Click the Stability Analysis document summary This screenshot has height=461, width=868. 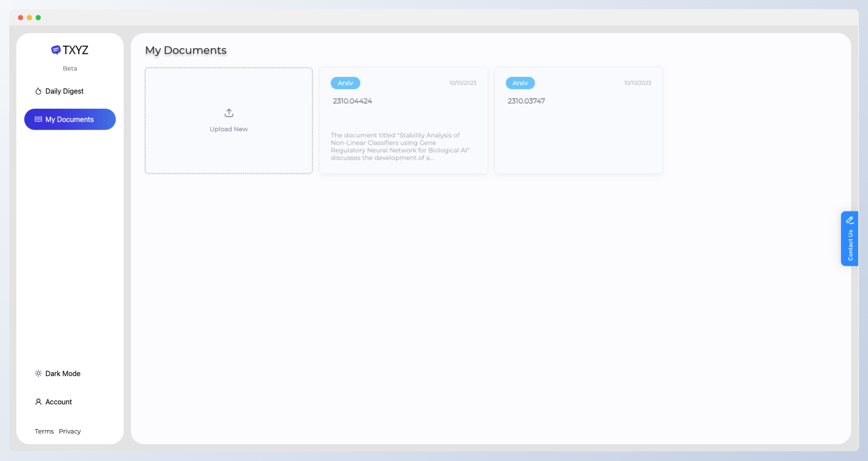[x=400, y=147]
